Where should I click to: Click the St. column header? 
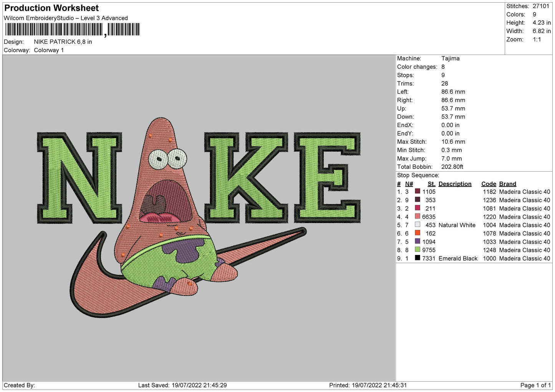431,184
